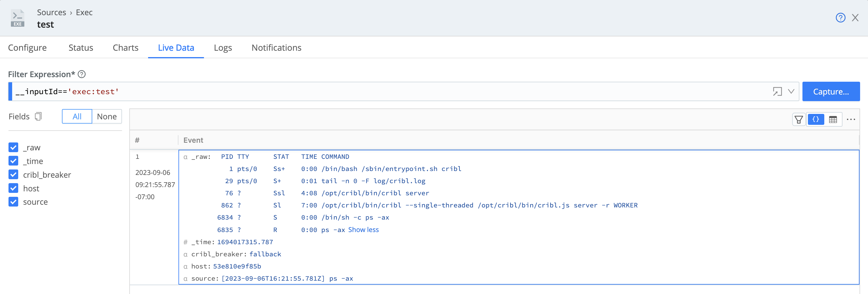Screen dimensions: 868x294
Task: Switch to the table view
Action: pyautogui.click(x=833, y=119)
